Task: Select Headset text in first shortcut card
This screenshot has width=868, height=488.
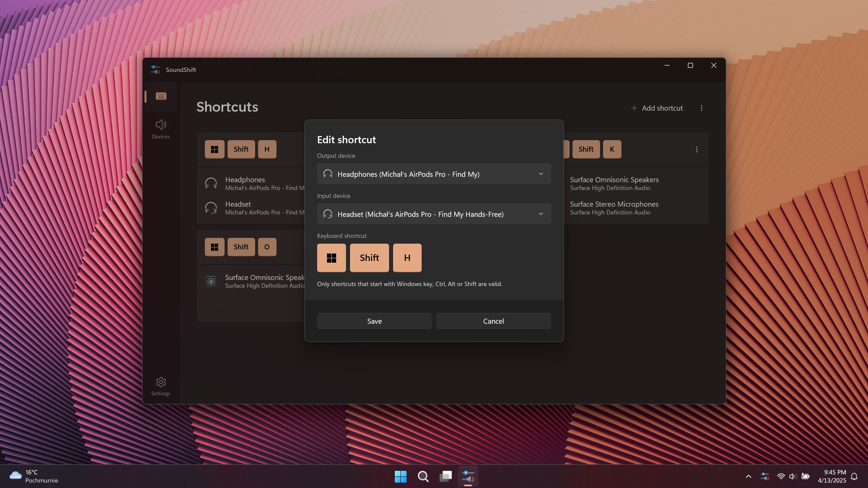Action: [x=238, y=204]
